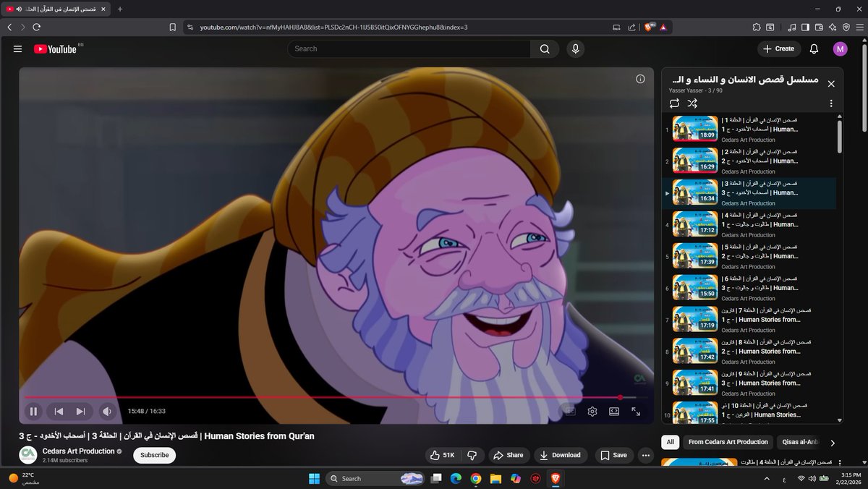Click the 15:48 / 16:33 time display
This screenshot has height=489, width=868.
click(x=147, y=411)
